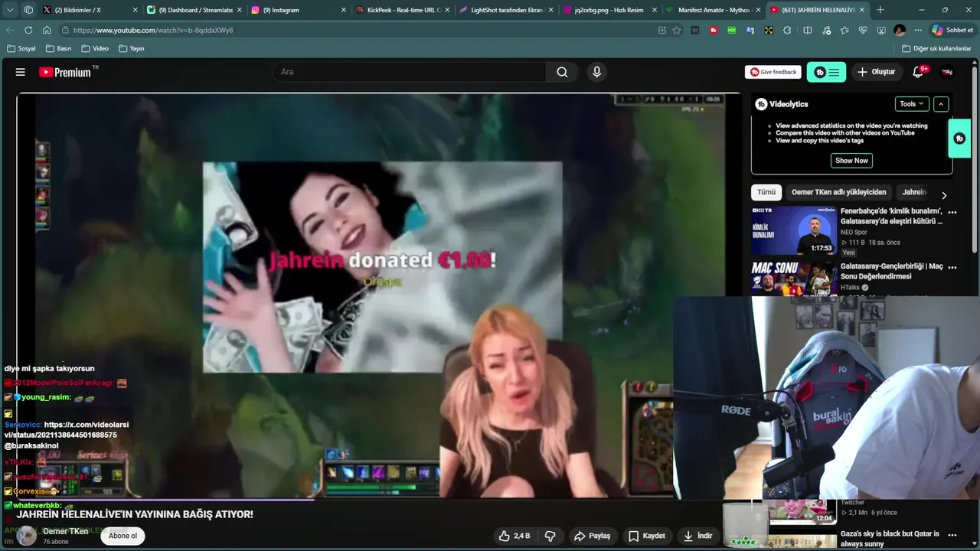This screenshot has height=551, width=980.
Task: Open the Tools dropdown in Videolytics
Action: coord(912,104)
